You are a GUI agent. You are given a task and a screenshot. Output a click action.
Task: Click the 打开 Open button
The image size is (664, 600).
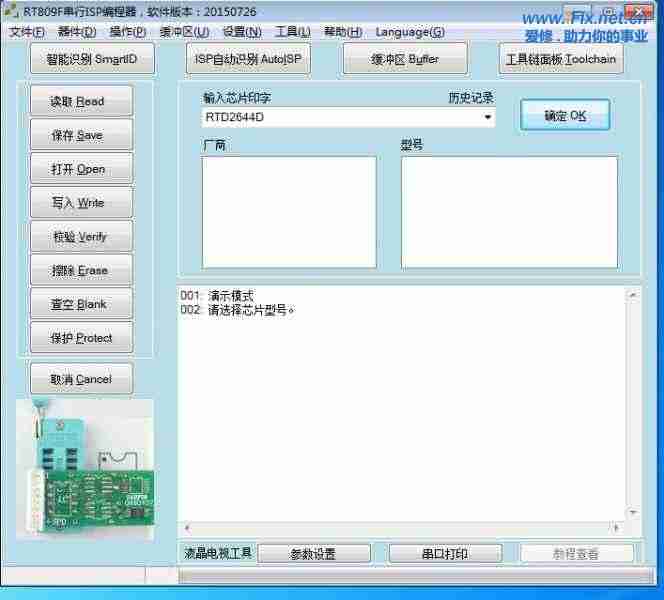coord(81,169)
